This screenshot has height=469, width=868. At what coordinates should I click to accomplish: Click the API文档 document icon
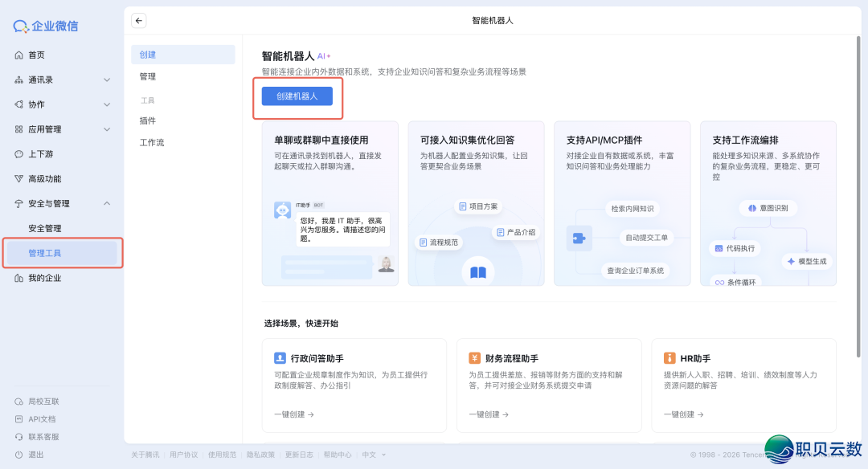coord(18,418)
